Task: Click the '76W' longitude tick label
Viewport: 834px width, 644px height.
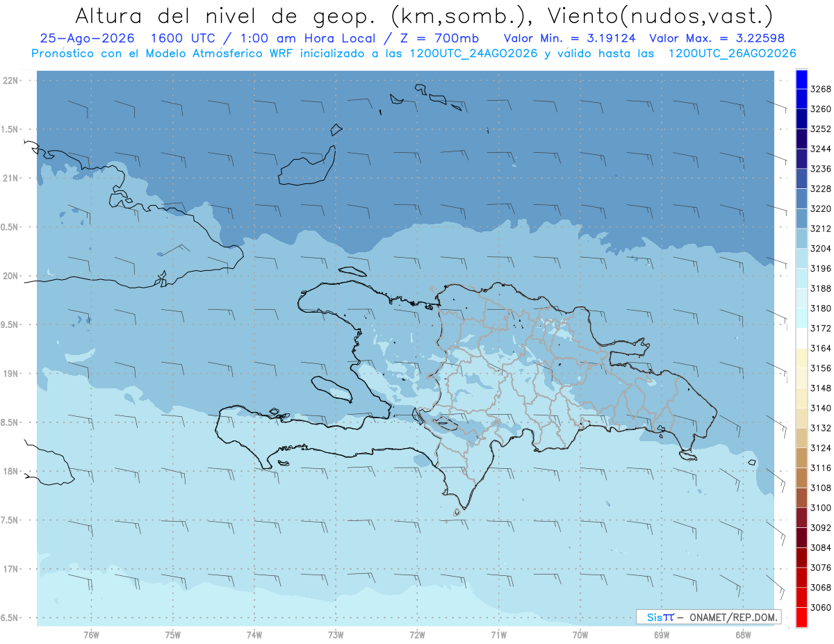Action: (91, 634)
